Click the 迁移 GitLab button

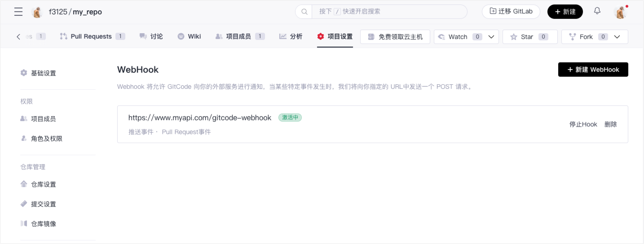pyautogui.click(x=511, y=12)
